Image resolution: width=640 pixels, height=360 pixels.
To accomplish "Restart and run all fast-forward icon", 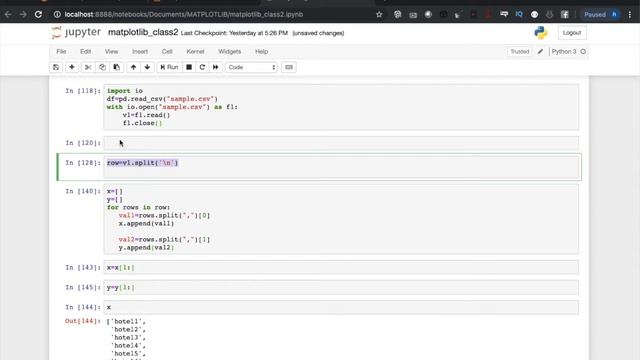I will click(216, 67).
